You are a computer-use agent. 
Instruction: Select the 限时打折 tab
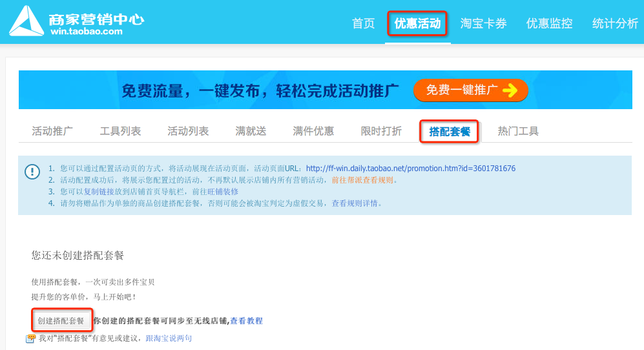point(381,131)
